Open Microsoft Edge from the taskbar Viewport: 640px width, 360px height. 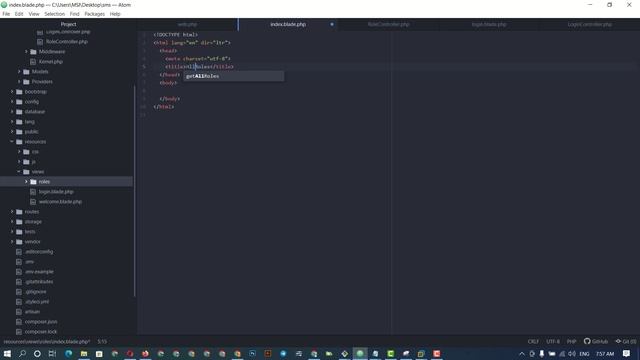coord(68,353)
